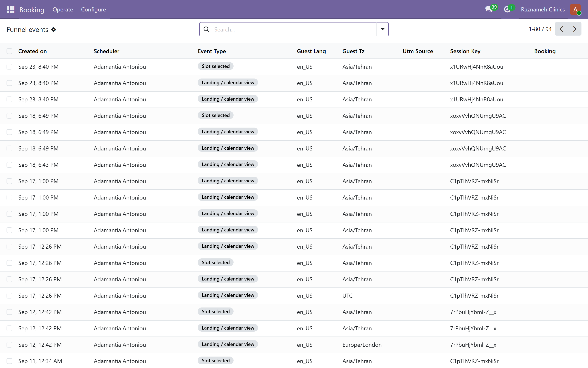This screenshot has height=368, width=588.
Task: Open the Configure menu
Action: point(93,9)
